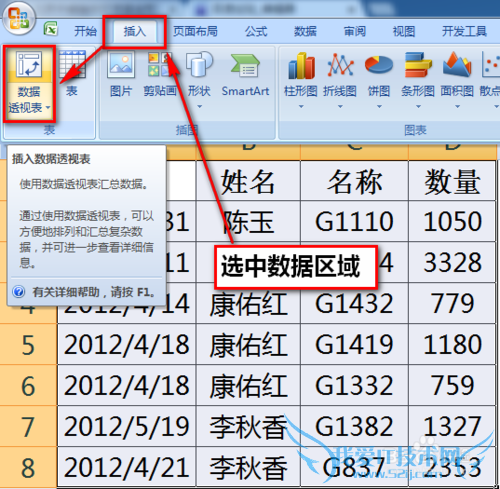Click the Office button orb
The height and width of the screenshot is (489, 500).
19,18
